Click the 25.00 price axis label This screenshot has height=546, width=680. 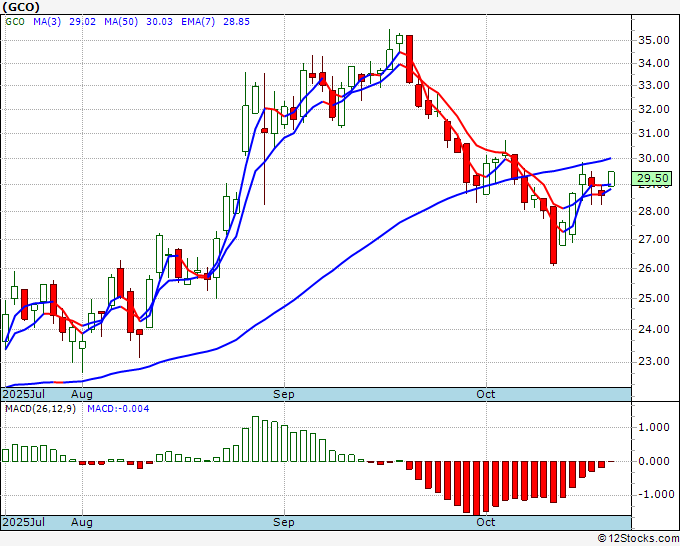654,298
